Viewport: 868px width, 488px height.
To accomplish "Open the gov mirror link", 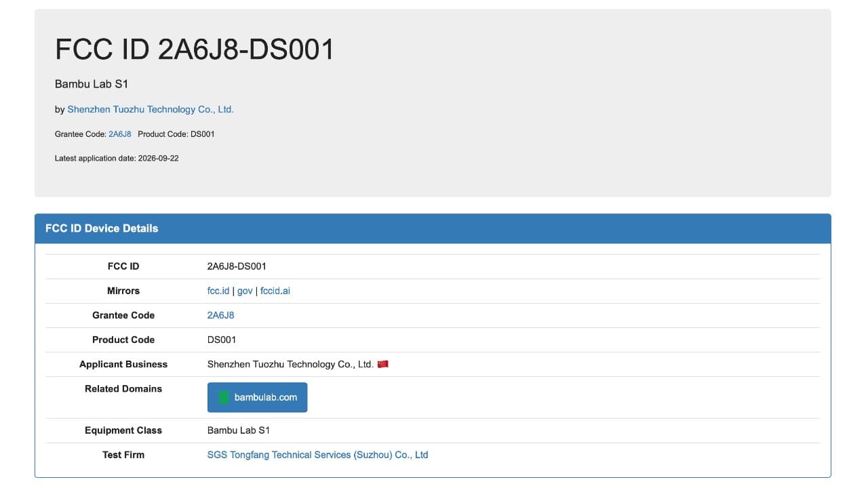I will pos(245,291).
